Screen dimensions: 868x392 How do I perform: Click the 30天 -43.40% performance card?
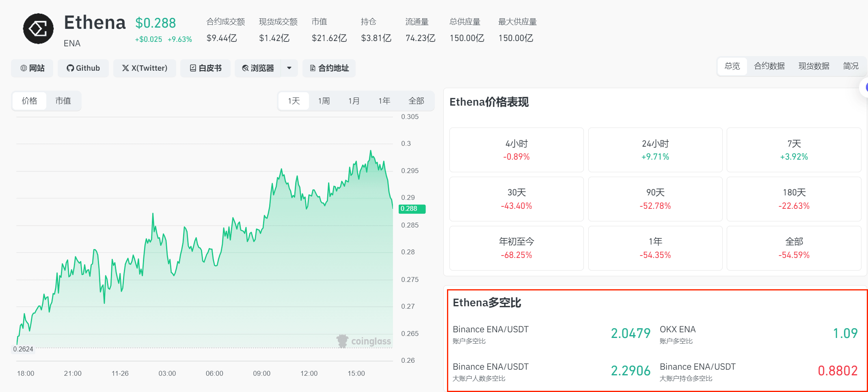(516, 199)
